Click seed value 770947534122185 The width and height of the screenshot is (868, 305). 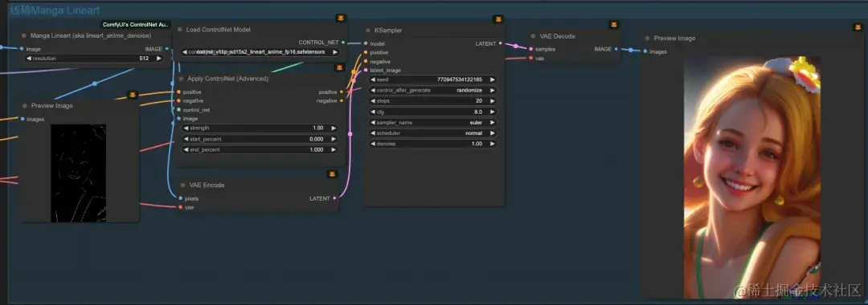point(459,79)
